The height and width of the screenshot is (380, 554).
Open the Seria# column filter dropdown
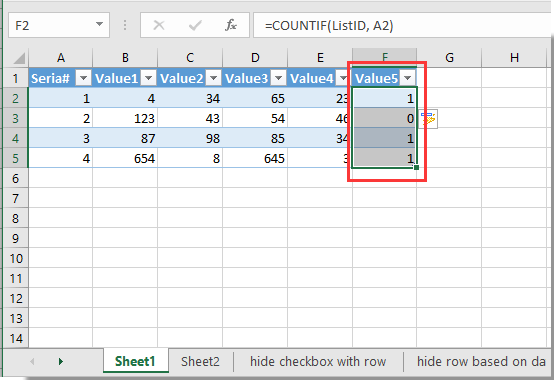84,78
